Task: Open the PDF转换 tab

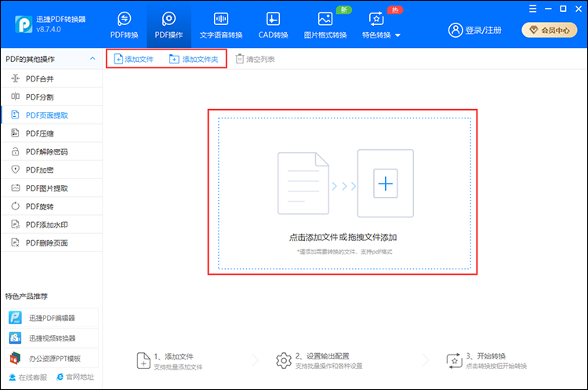Action: pyautogui.click(x=124, y=26)
